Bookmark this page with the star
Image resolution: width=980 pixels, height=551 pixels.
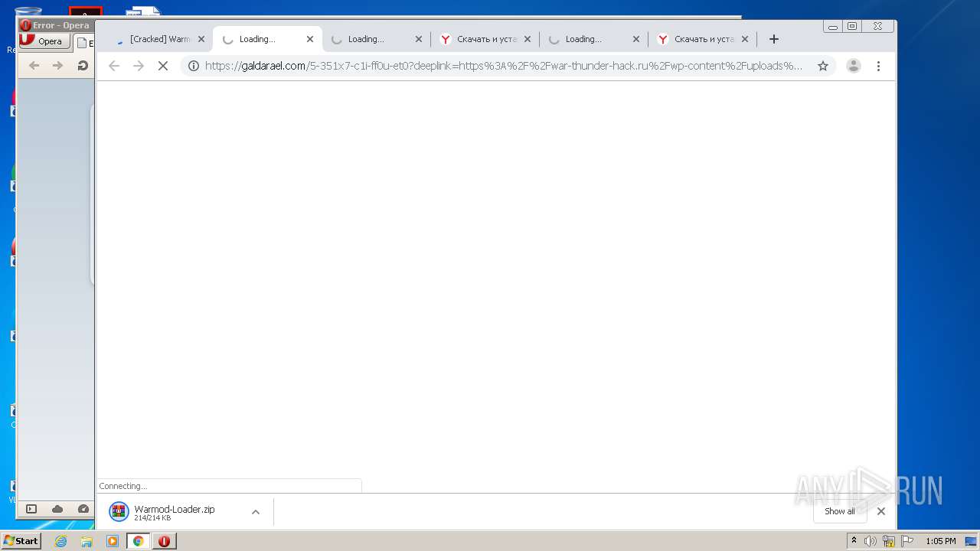(x=823, y=66)
